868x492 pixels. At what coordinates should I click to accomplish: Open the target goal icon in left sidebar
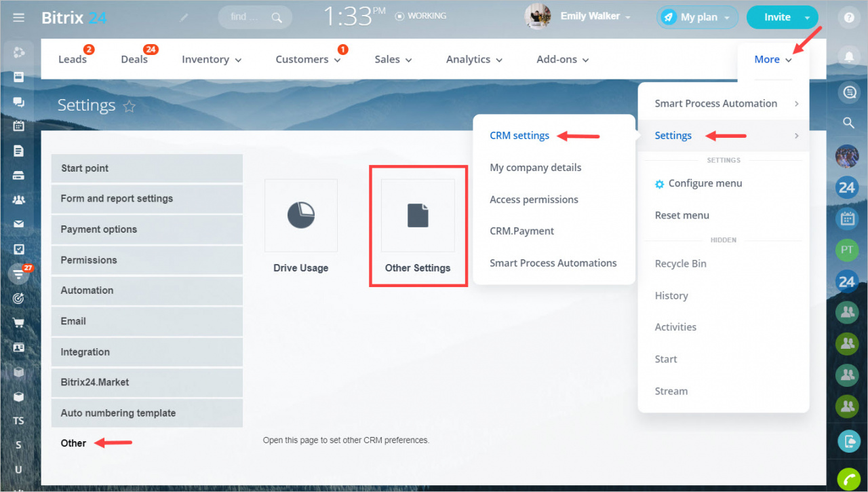pyautogui.click(x=18, y=298)
